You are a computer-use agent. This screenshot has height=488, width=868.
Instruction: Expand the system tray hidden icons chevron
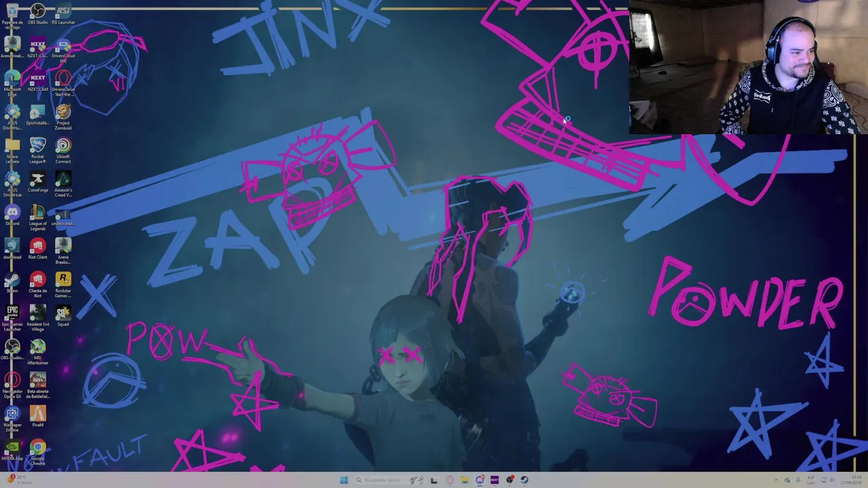click(776, 480)
